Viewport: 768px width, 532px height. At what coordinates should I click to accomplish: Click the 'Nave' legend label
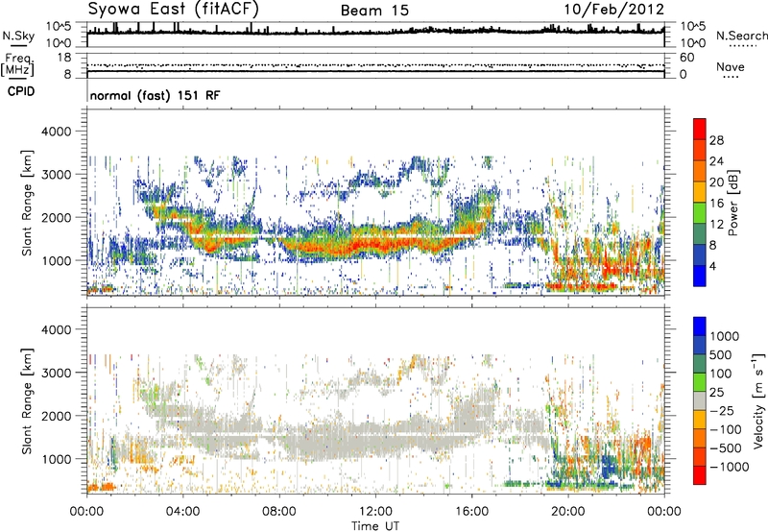(x=731, y=67)
